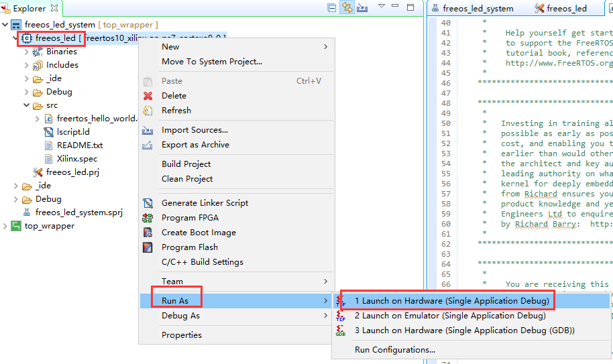Click GDB launch icon in submenu
The height and width of the screenshot is (364, 613).
tap(341, 330)
